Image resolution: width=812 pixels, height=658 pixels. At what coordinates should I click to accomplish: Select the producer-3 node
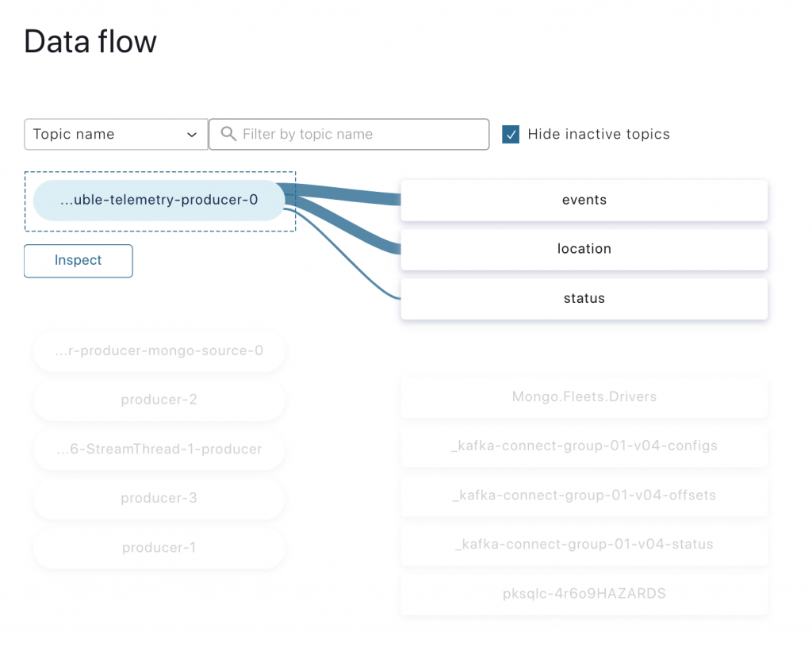(159, 499)
